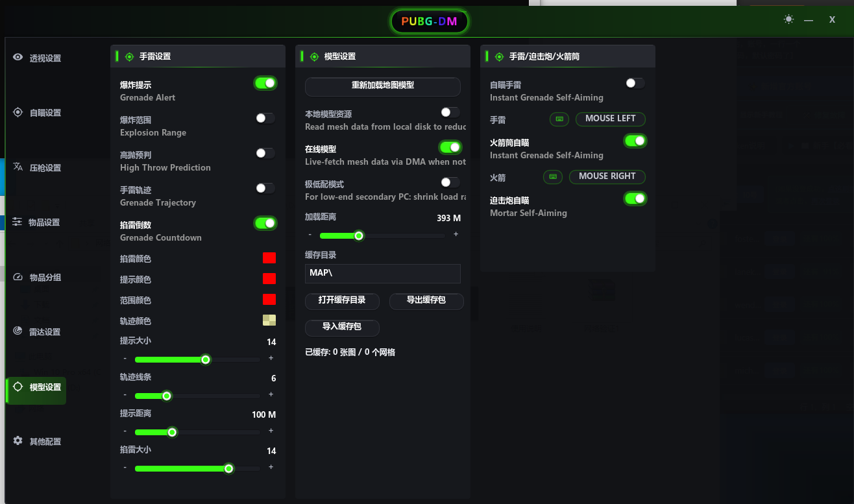This screenshot has width=854, height=504.
Task: Click the 加载距离 slider handle
Action: (358, 235)
